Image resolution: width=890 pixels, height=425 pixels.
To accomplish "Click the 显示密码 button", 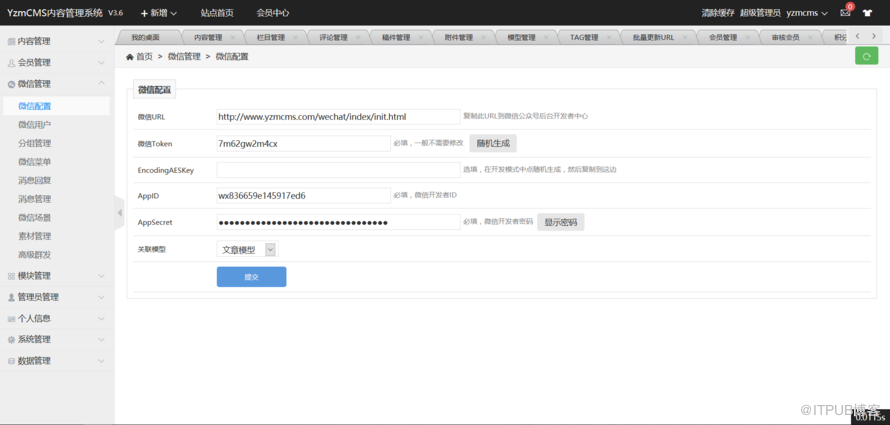I will (561, 222).
